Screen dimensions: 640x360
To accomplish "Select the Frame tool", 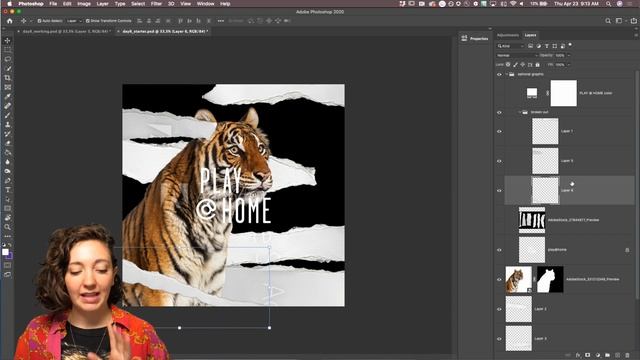I will pyautogui.click(x=7, y=87).
